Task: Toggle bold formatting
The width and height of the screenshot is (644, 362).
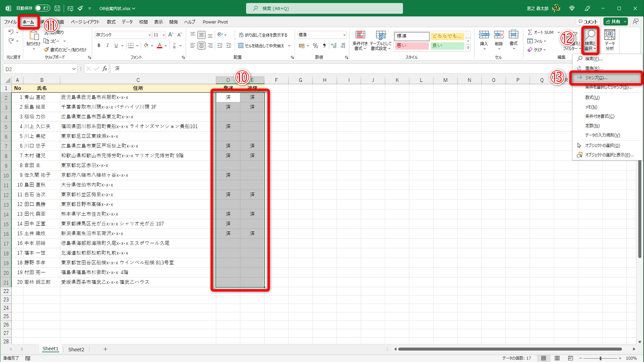Action: pyautogui.click(x=99, y=46)
